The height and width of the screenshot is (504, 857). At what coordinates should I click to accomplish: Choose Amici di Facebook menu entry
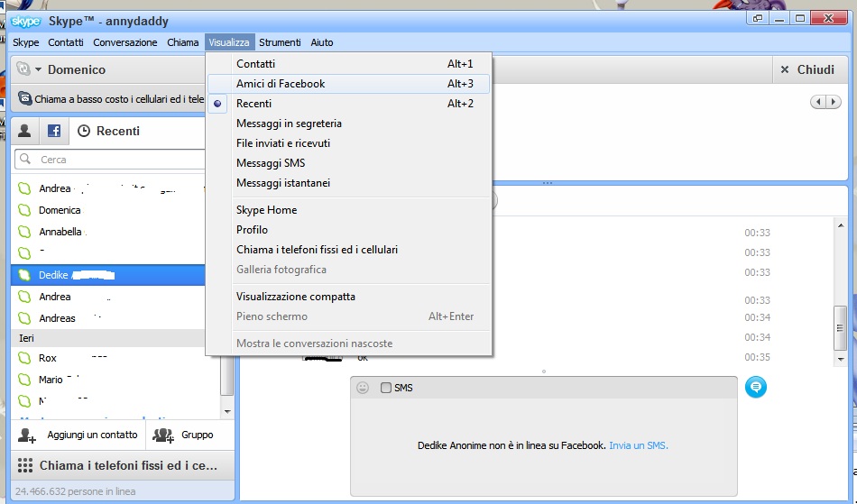[x=349, y=84]
